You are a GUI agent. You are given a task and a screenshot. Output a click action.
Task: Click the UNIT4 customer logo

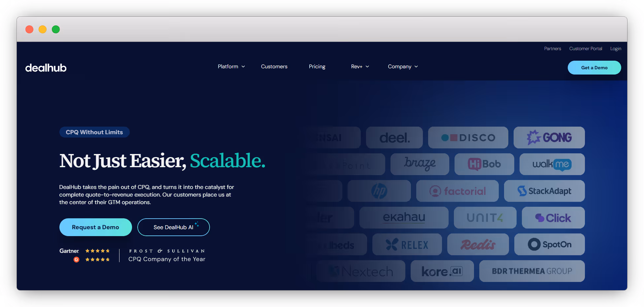485,218
